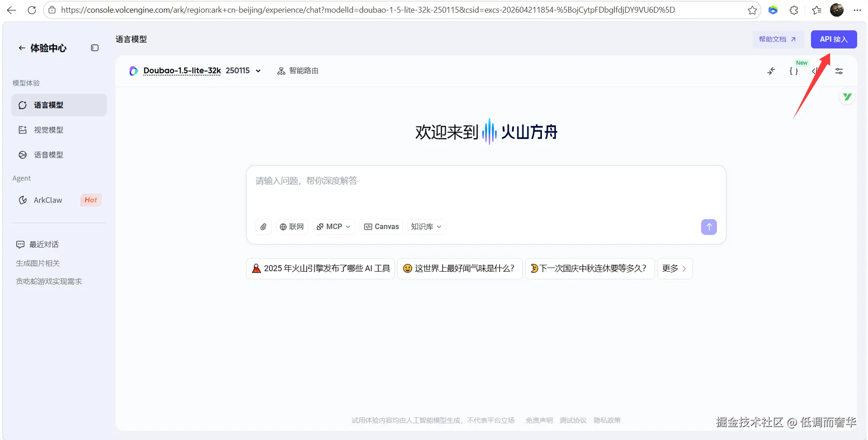Open the browser favorites list icon
This screenshot has width=868, height=440.
816,10
